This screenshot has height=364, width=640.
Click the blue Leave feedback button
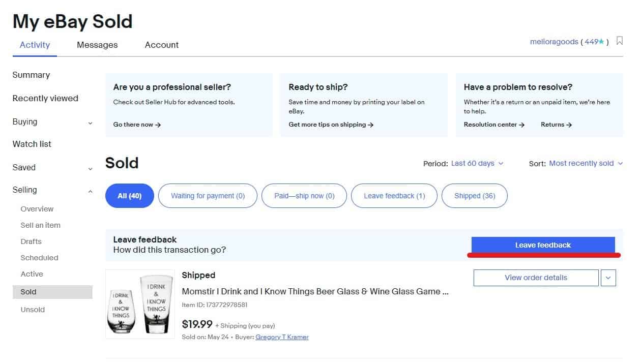pos(543,245)
